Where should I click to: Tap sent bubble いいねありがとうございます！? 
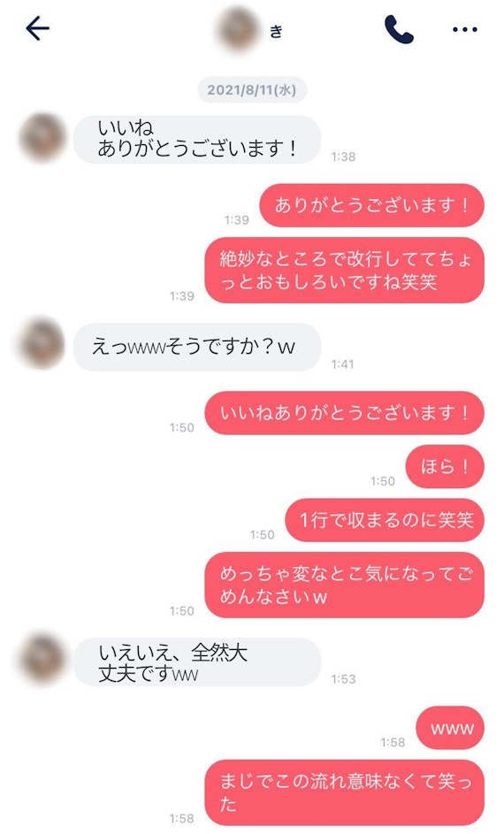coord(345,413)
